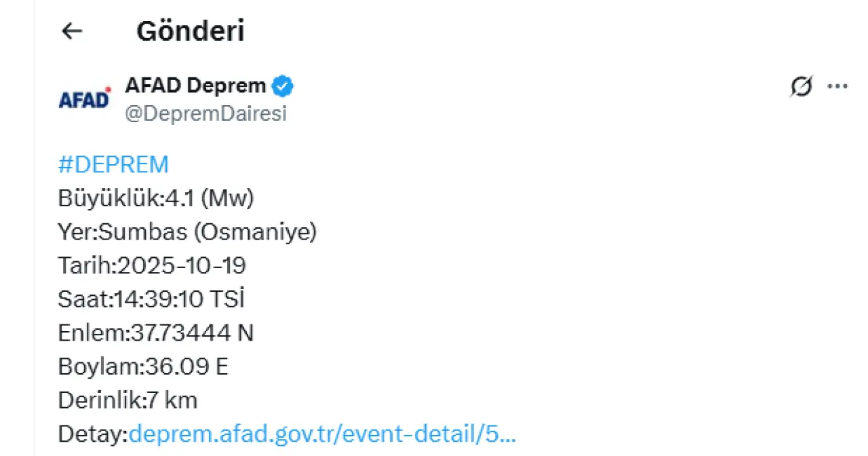Open the #DEPREM hashtag
Screen dimensions: 868x456
coord(113,165)
